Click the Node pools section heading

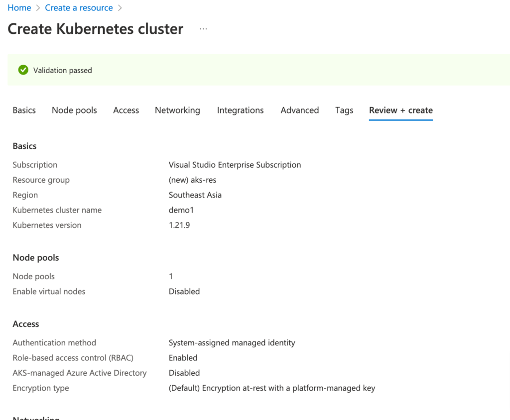point(35,257)
